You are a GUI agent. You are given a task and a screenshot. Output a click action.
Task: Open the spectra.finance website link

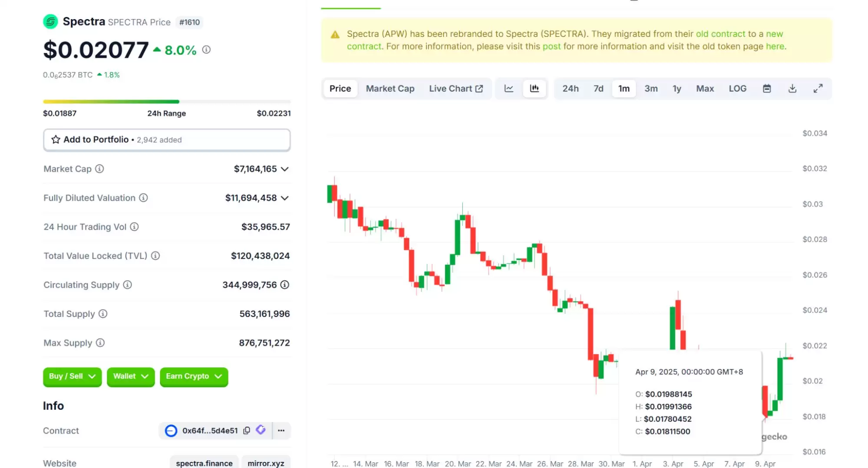pyautogui.click(x=204, y=463)
